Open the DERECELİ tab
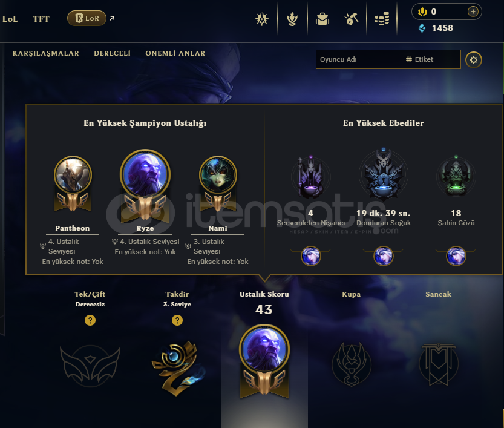 (112, 53)
